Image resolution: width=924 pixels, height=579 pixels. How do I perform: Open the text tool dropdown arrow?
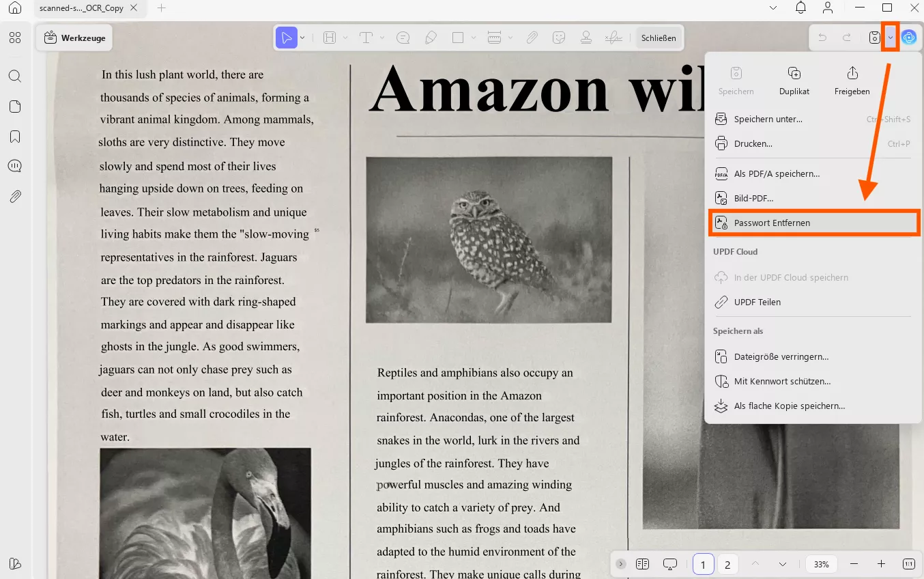pyautogui.click(x=382, y=38)
